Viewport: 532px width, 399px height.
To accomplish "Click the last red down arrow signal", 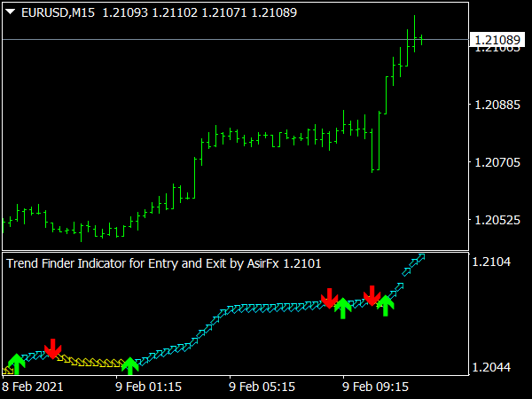I will click(372, 295).
